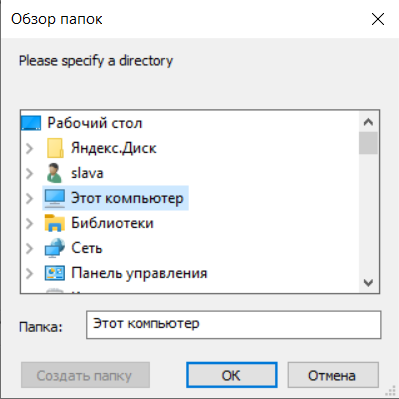Click the Этот компьютер computer icon
399x399 pixels.
coord(55,198)
